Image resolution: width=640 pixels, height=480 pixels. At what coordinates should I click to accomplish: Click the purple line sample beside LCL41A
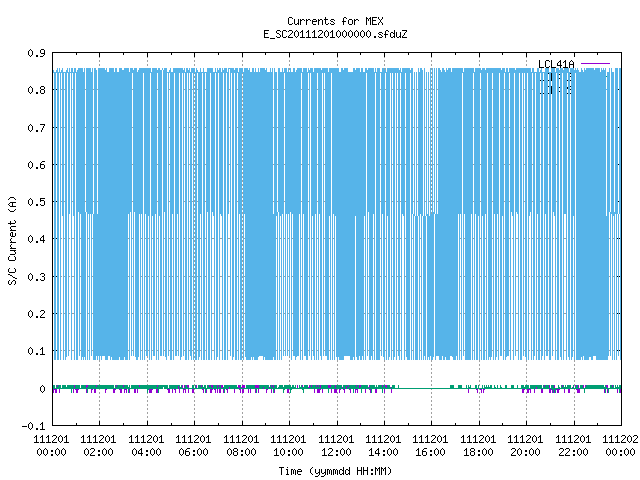[595, 64]
